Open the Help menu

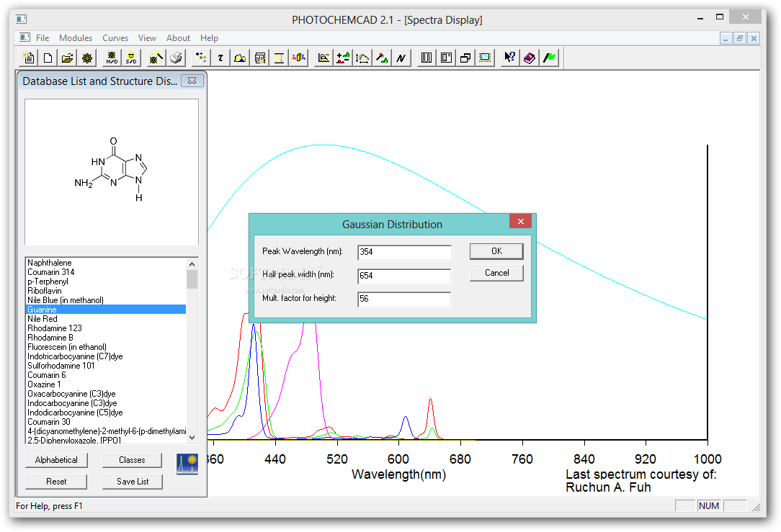[x=209, y=38]
